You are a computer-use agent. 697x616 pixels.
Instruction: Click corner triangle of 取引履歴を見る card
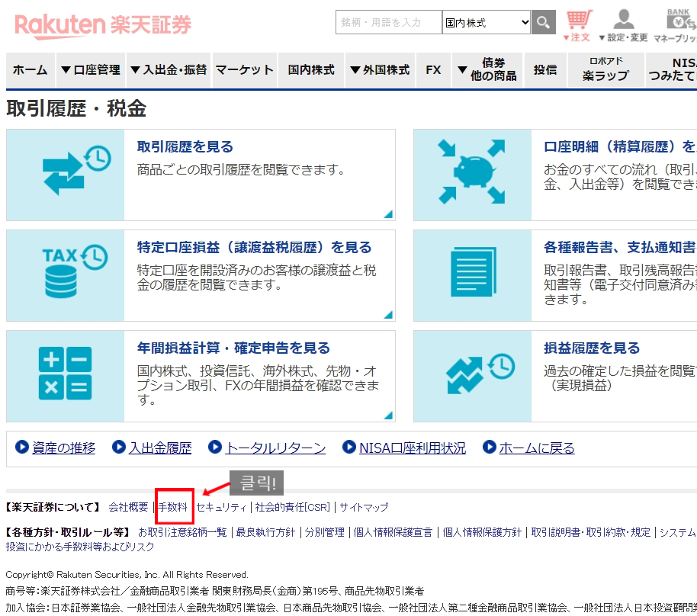click(x=388, y=213)
